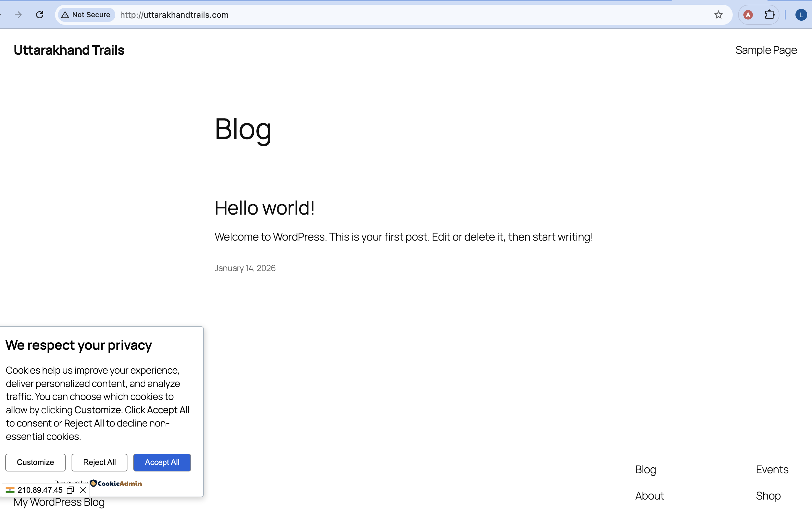Click the January 14, 2026 date link
The height and width of the screenshot is (509, 812).
click(x=245, y=268)
